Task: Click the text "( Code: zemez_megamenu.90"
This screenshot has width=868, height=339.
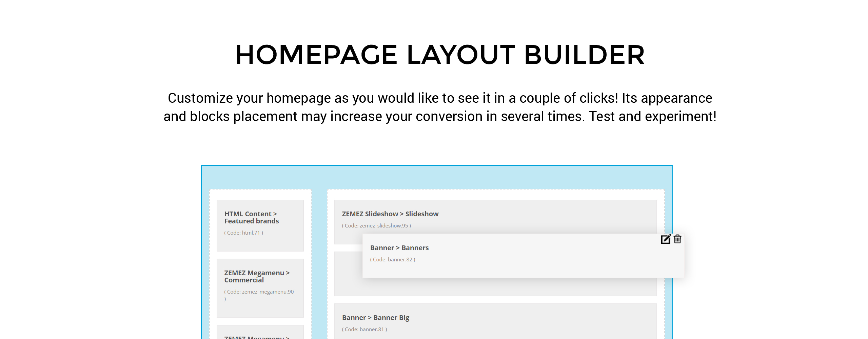Action: (x=259, y=292)
